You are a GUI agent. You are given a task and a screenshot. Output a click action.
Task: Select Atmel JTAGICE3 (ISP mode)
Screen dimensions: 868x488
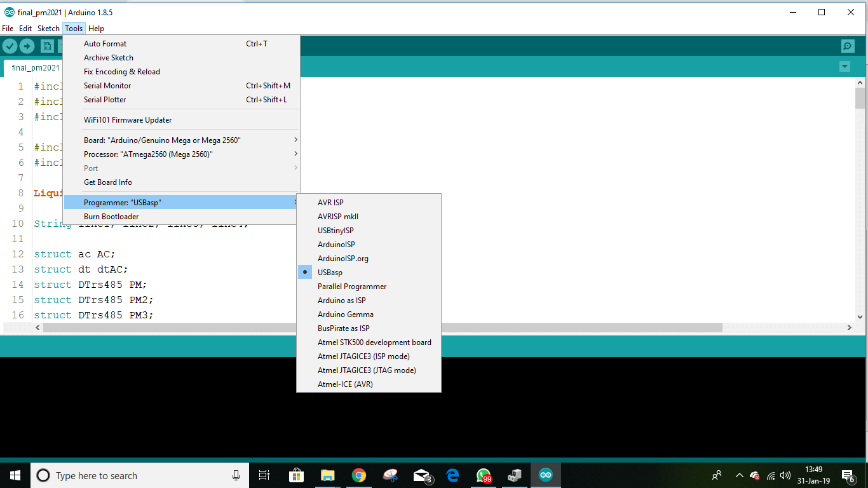click(x=369, y=356)
